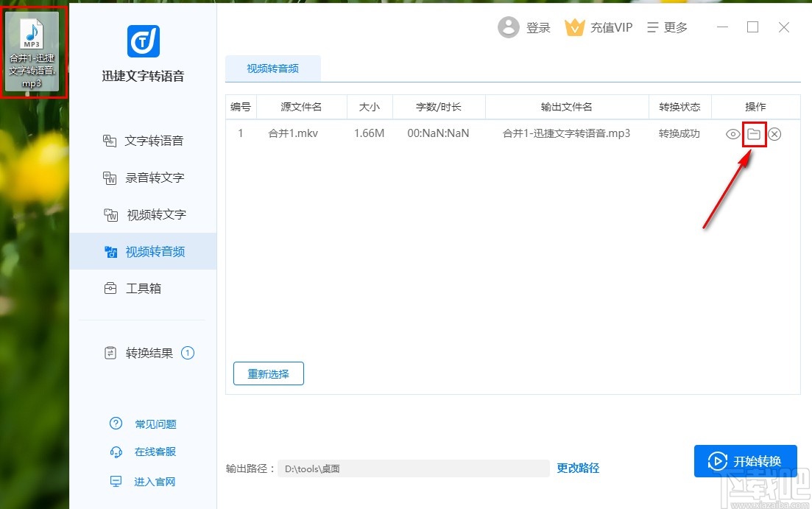Click the 登录 account avatar

click(x=509, y=27)
